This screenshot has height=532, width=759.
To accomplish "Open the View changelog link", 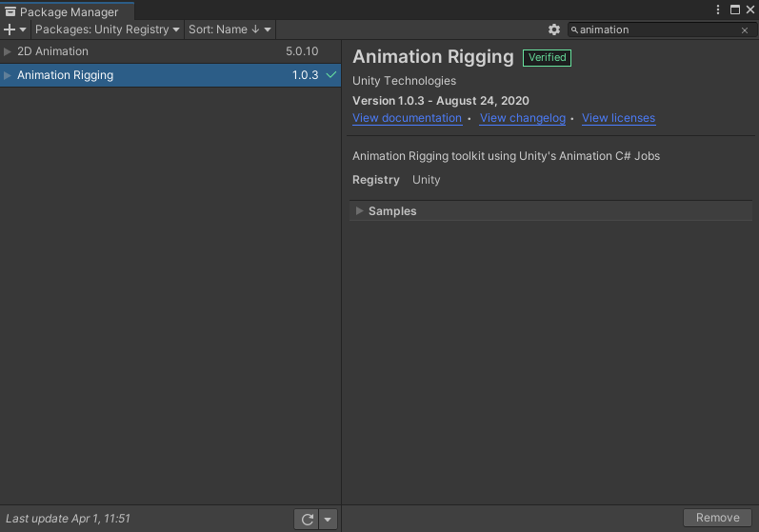I will click(523, 118).
